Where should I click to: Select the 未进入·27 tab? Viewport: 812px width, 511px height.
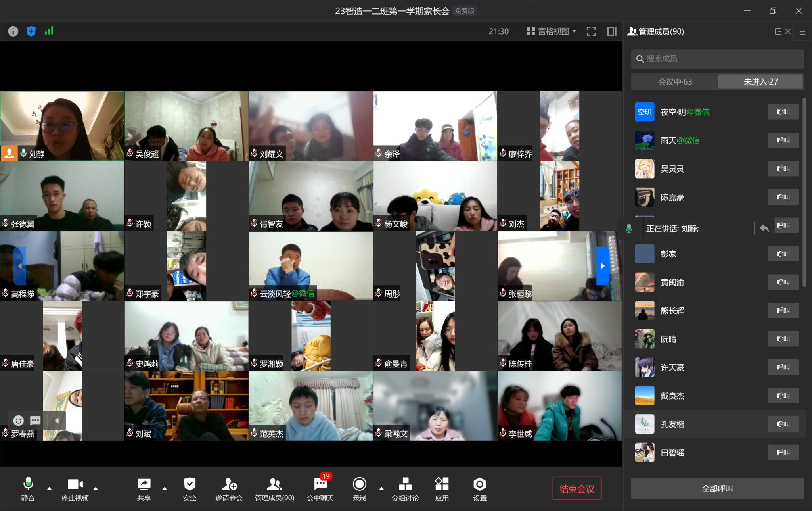tap(760, 82)
